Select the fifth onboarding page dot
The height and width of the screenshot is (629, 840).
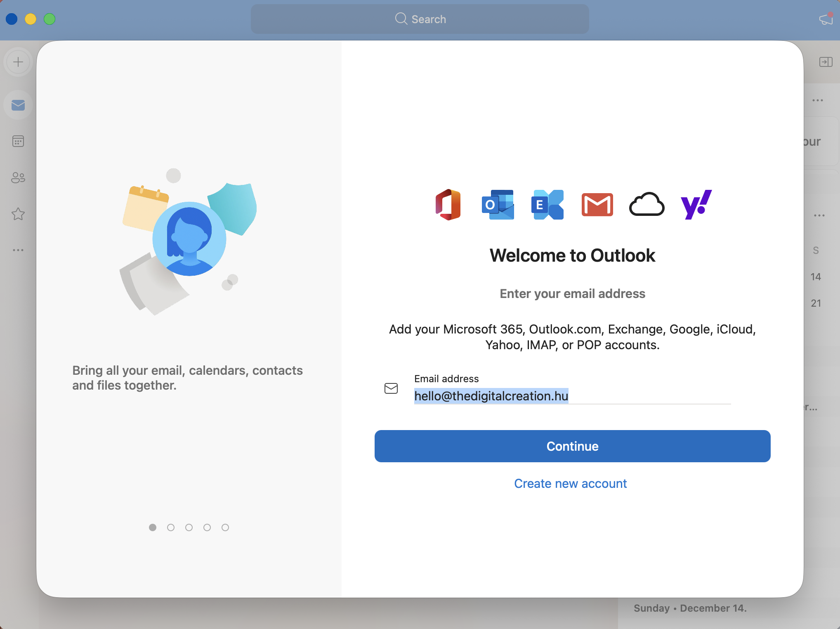[225, 527]
